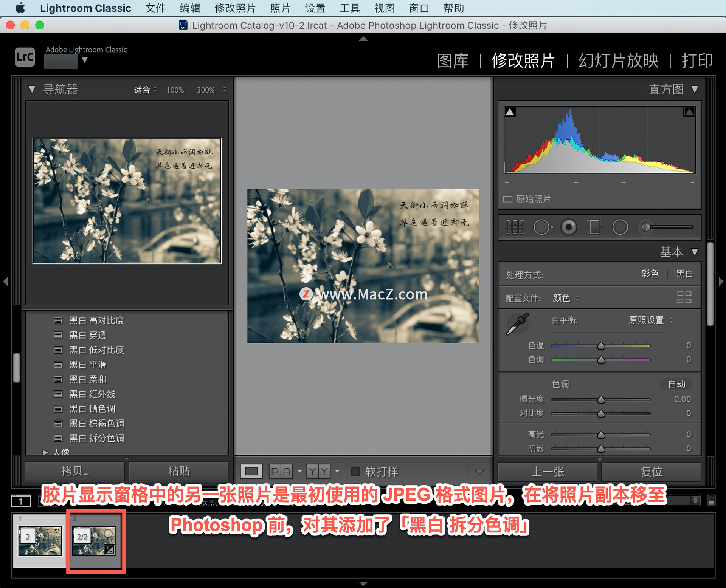
Task: Expand the 人像 preset group
Action: tap(45, 452)
